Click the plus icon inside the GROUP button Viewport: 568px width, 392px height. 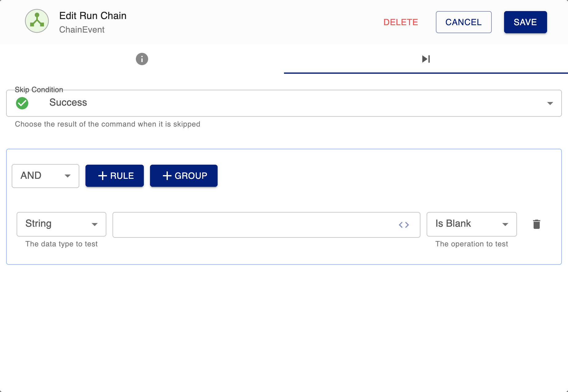coord(167,176)
